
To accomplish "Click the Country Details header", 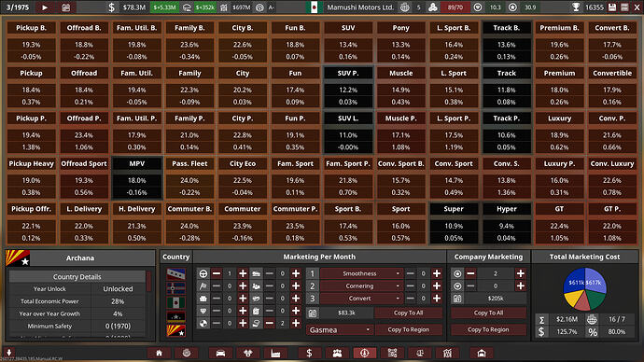I will (x=77, y=276).
